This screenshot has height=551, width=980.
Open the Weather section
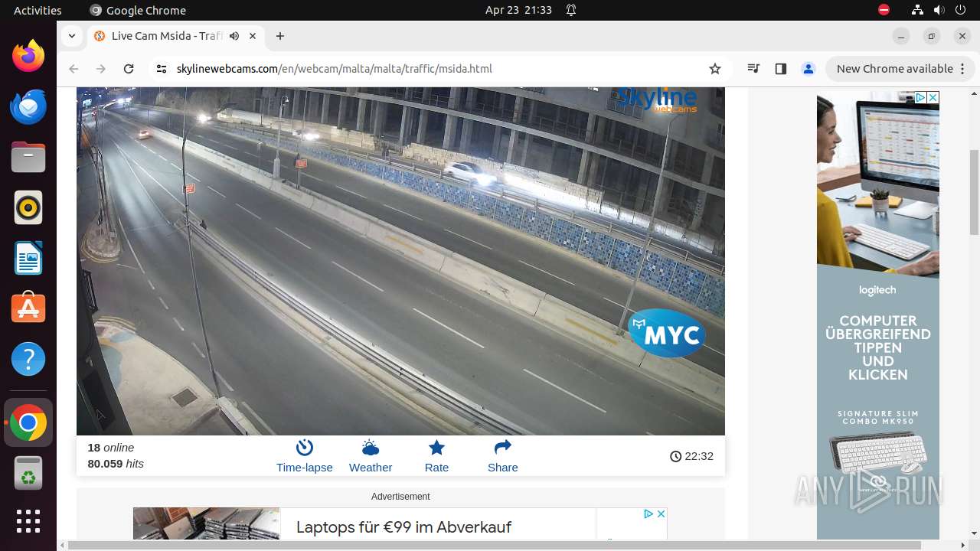point(371,456)
